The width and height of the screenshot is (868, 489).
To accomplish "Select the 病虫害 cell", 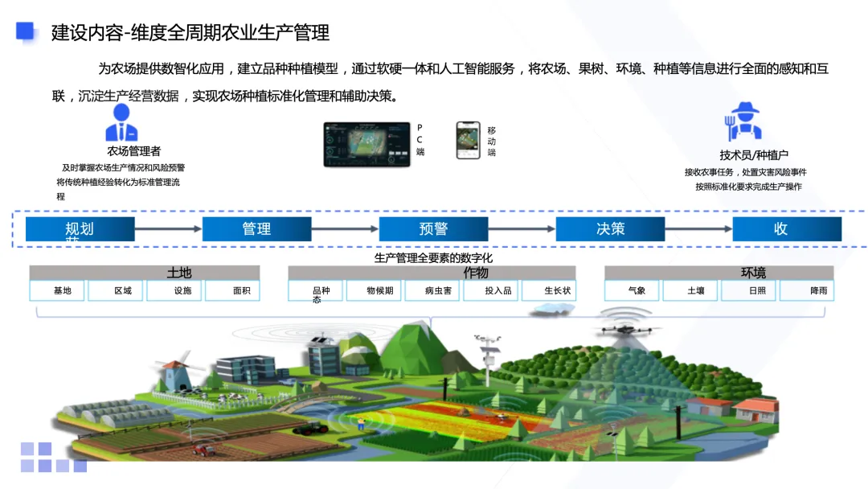I will 432,290.
